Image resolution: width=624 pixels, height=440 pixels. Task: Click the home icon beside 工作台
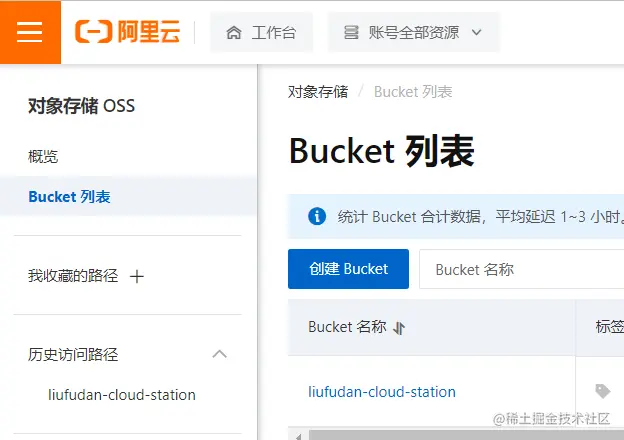point(234,33)
